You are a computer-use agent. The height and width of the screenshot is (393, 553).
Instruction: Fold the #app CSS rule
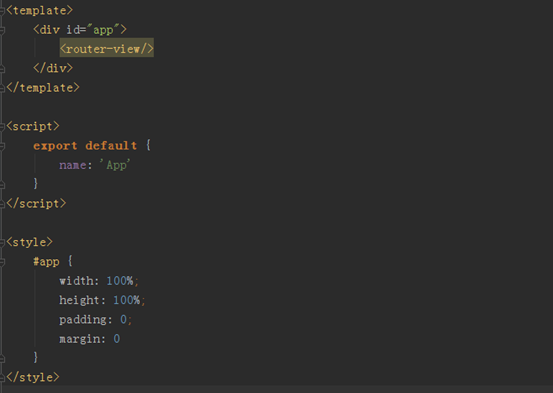tap(2, 262)
